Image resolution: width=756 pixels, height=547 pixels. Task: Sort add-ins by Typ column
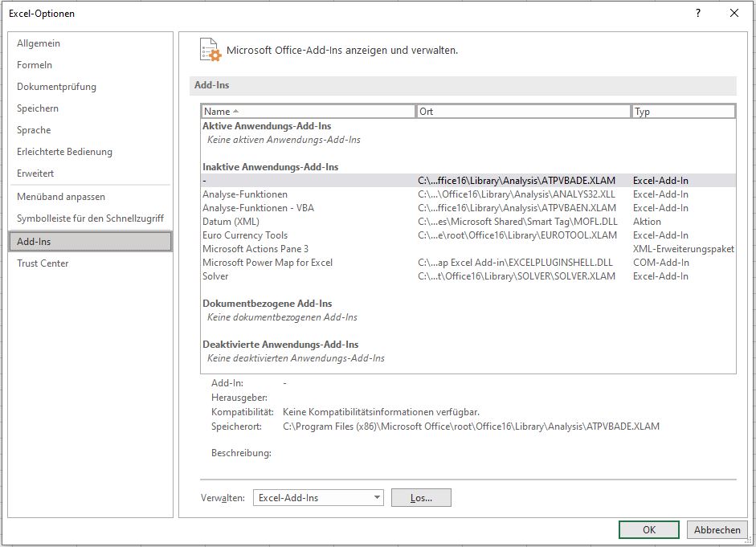pyautogui.click(x=684, y=112)
